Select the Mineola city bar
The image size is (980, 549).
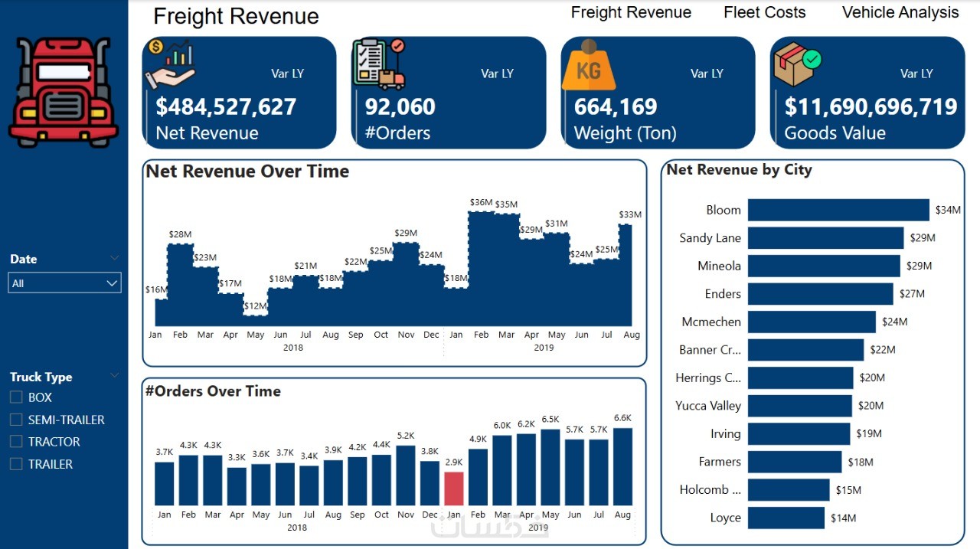click(x=824, y=266)
